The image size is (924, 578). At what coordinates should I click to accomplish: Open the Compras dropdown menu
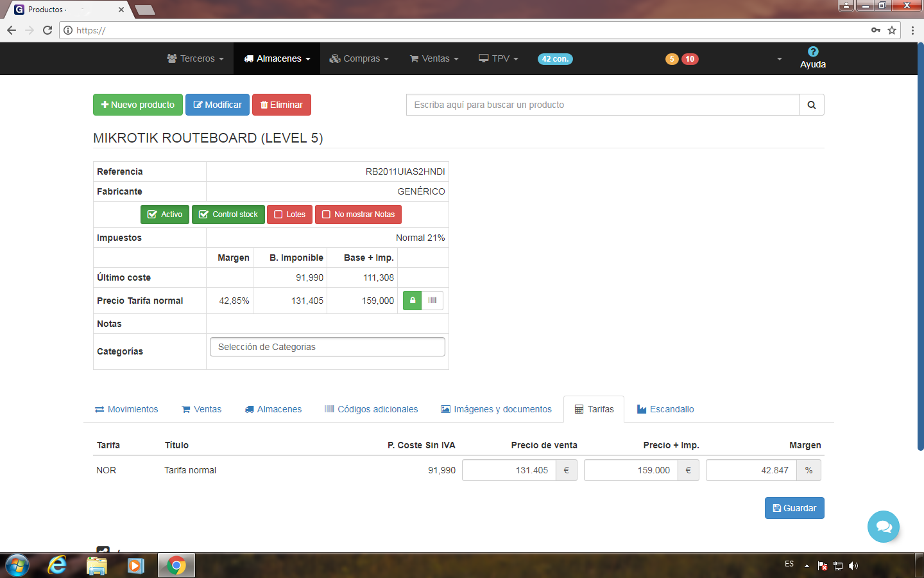click(x=359, y=58)
